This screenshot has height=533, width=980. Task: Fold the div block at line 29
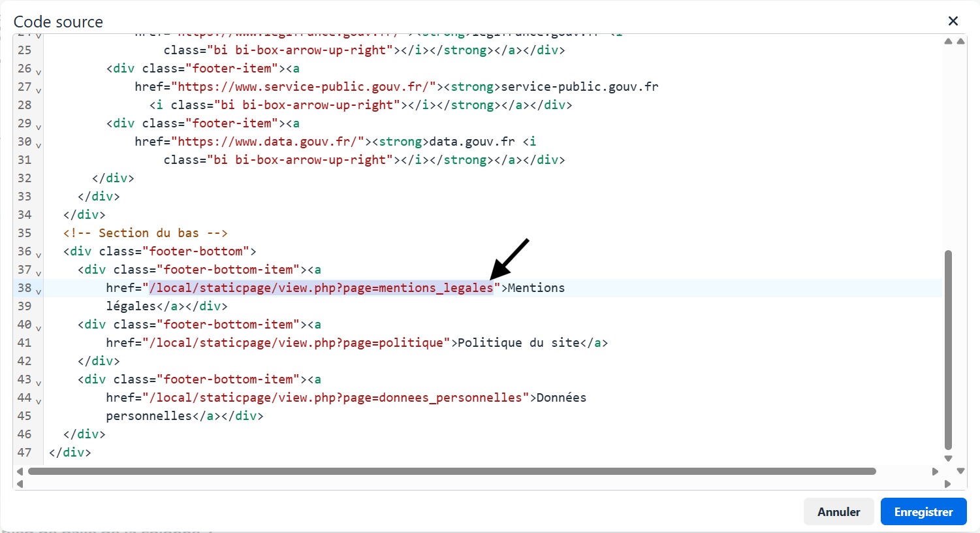pyautogui.click(x=39, y=126)
